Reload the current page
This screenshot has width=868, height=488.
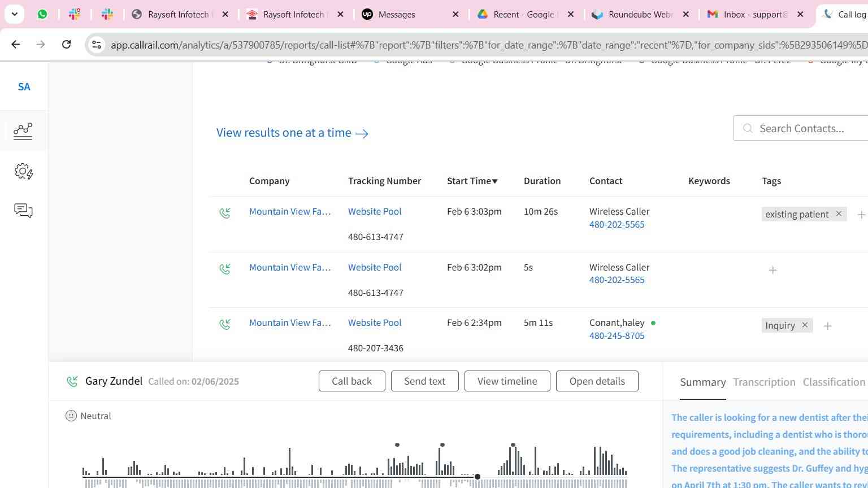[66, 44]
